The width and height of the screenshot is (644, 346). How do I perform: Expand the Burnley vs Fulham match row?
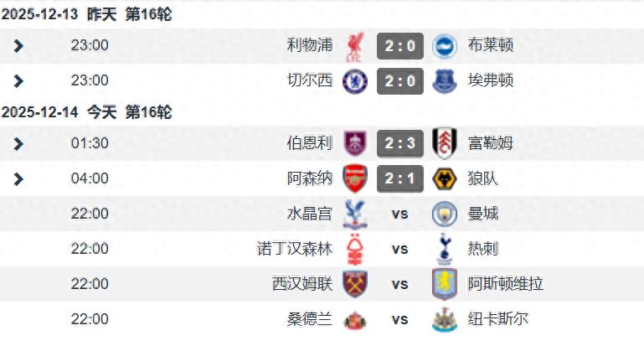18,143
